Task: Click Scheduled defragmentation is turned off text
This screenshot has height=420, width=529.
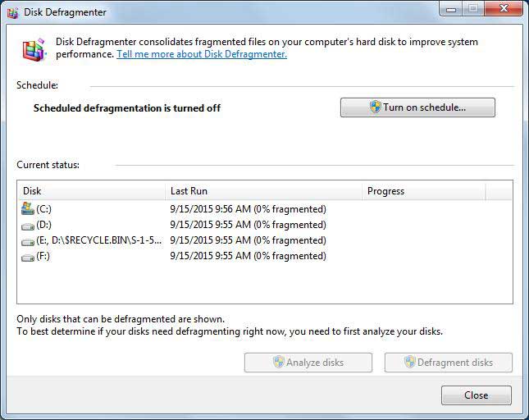Action: click(x=127, y=108)
